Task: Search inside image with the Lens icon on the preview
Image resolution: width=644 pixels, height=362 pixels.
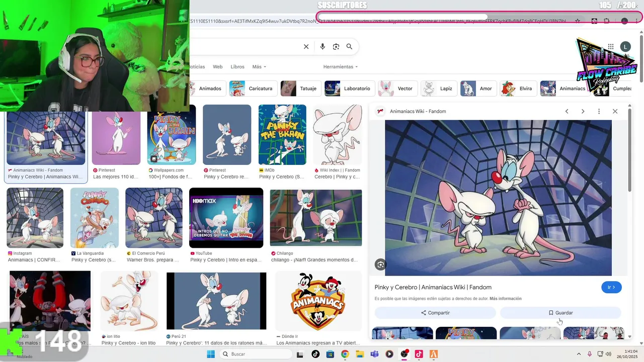Action: pos(380,264)
